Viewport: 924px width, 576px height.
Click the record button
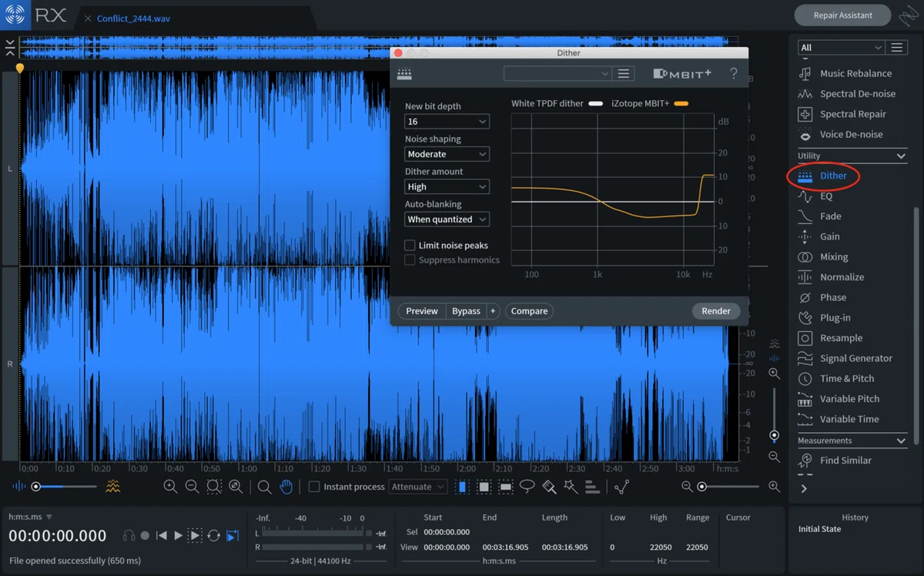coord(145,535)
